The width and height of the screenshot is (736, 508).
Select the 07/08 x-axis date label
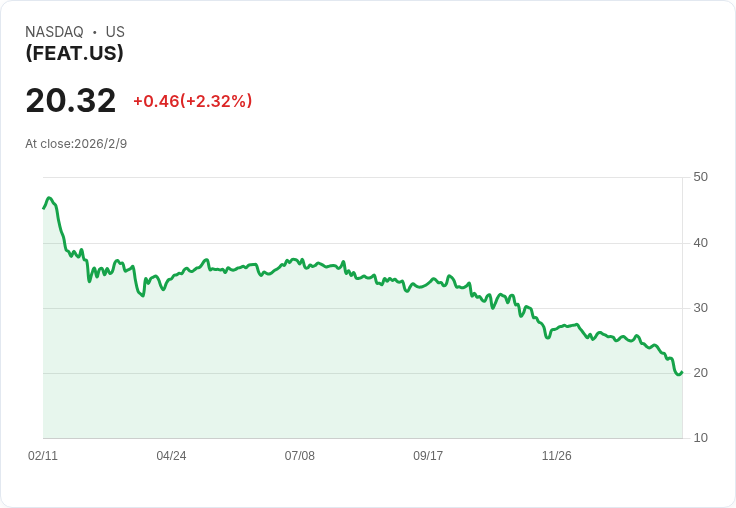coord(299,456)
